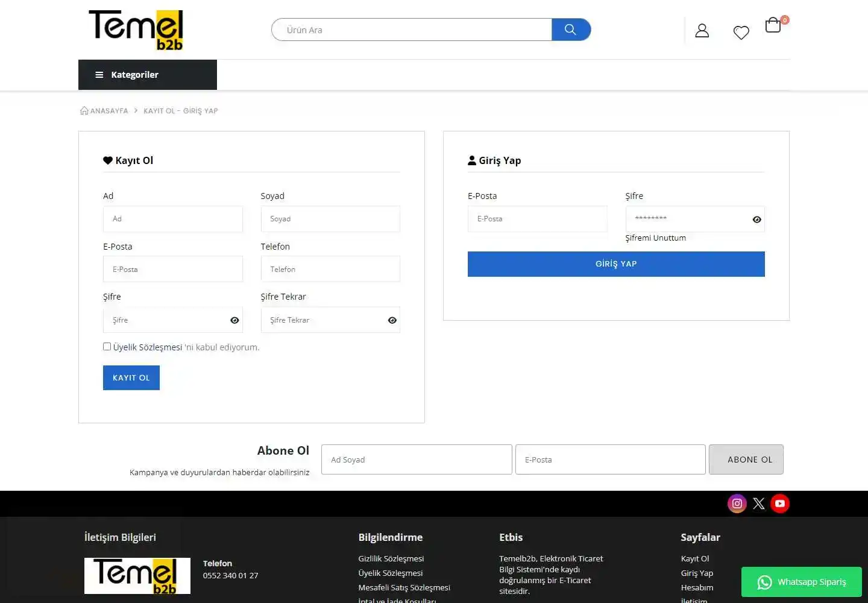Focus the Abone Ol E-Posta field
The width and height of the screenshot is (868, 603).
click(611, 459)
